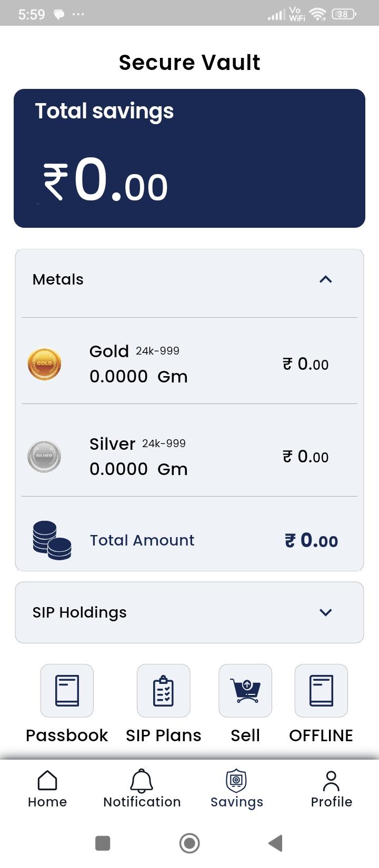
Task: Open the Passbook book icon
Action: click(67, 690)
